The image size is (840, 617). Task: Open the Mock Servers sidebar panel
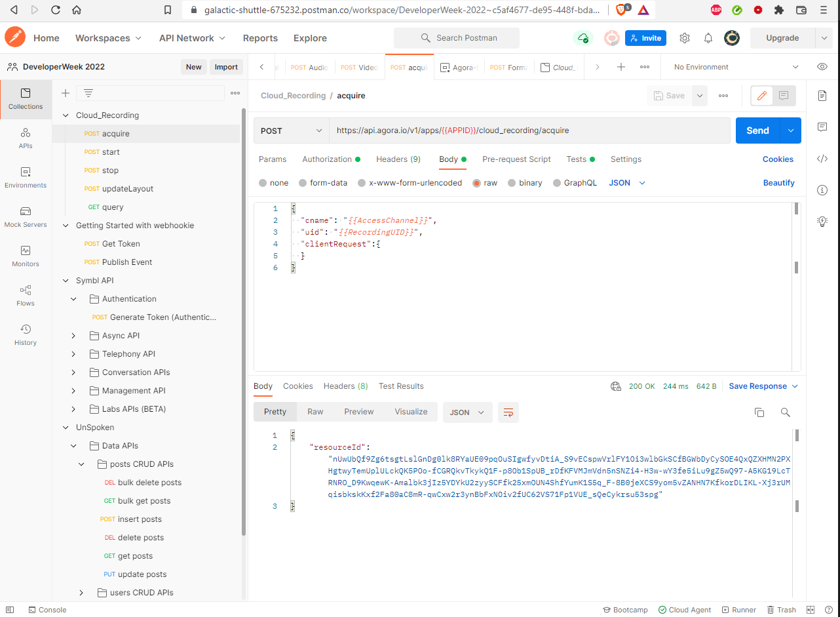26,216
